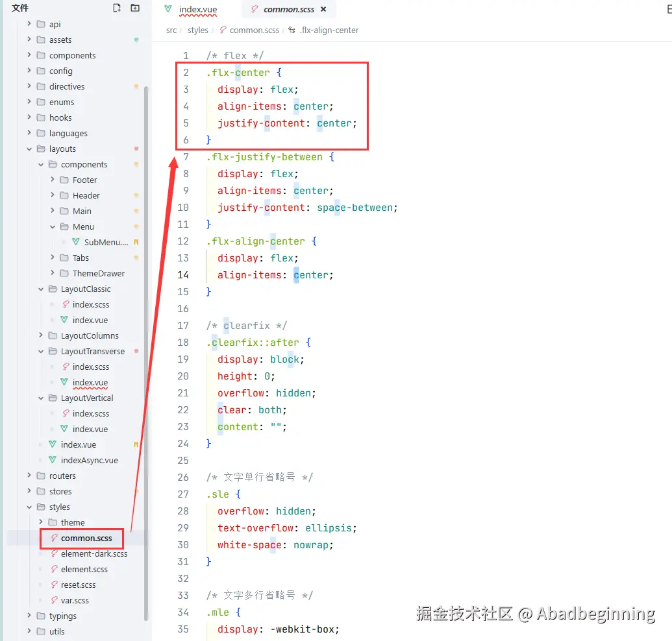Click the LayoutColumns folder icon
This screenshot has height=641, width=672.
coord(53,335)
